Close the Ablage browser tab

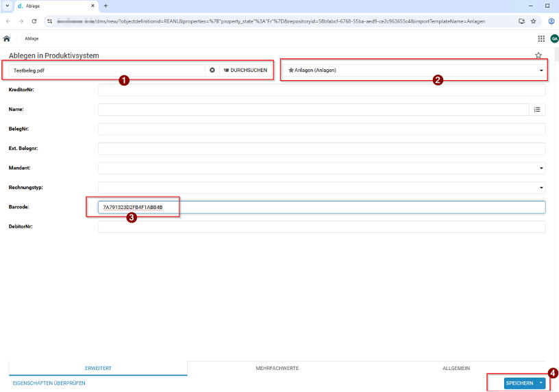(92, 5)
